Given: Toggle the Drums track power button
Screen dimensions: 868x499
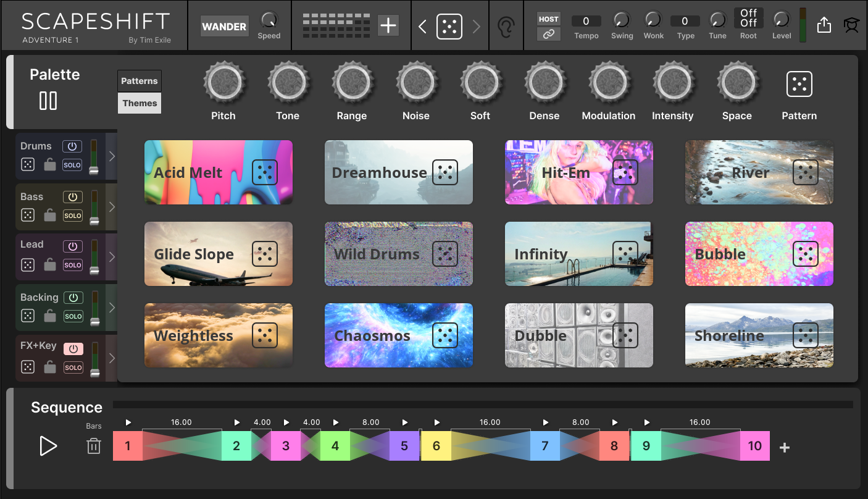Looking at the screenshot, I should [72, 146].
